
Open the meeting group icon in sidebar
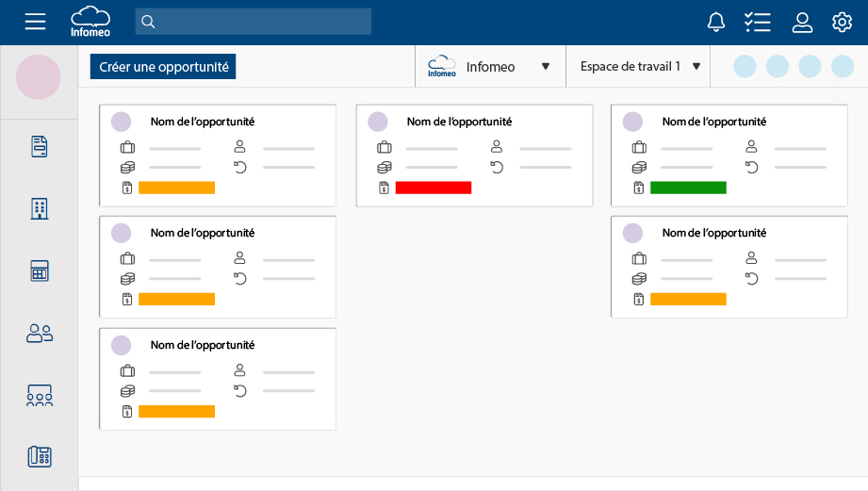[x=39, y=395]
